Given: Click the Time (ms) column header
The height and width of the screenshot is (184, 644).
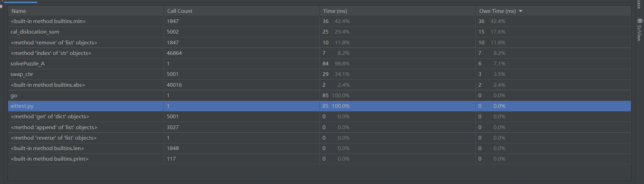Looking at the screenshot, I should coord(335,11).
